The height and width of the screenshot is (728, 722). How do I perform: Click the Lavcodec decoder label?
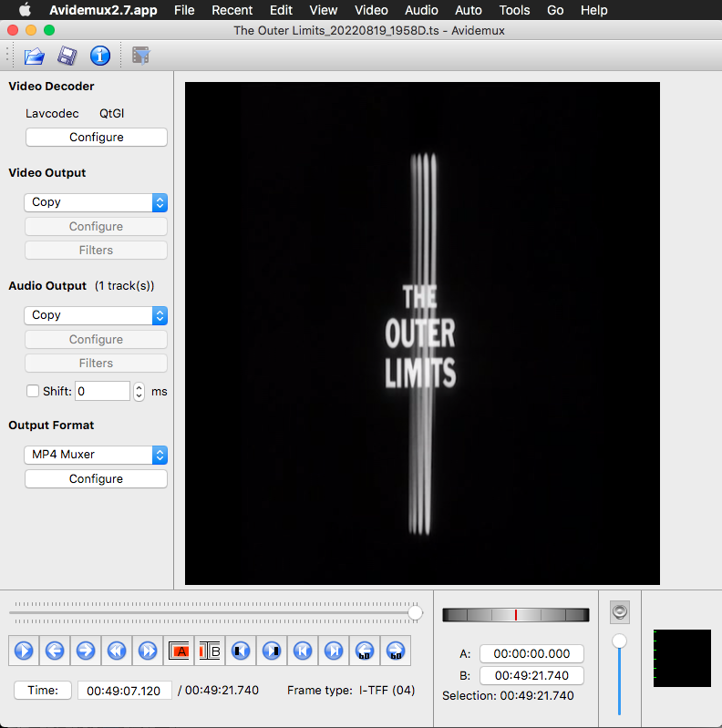(52, 113)
